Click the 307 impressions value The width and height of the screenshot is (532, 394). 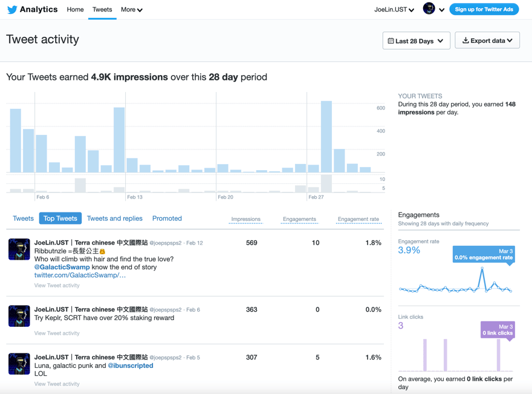pos(251,357)
